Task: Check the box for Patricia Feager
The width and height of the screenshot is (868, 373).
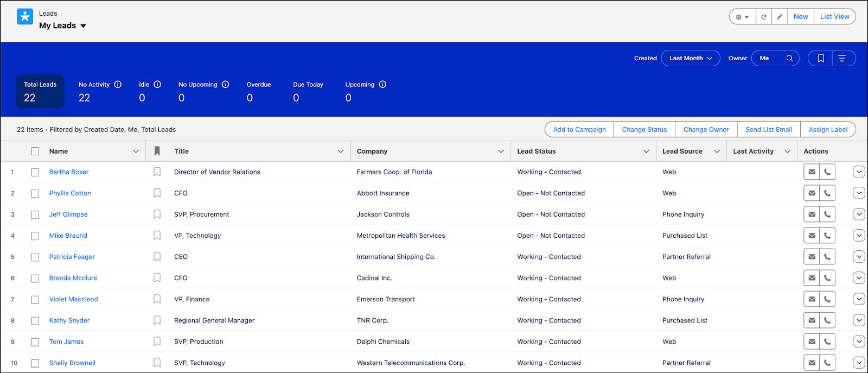Action: [x=35, y=257]
